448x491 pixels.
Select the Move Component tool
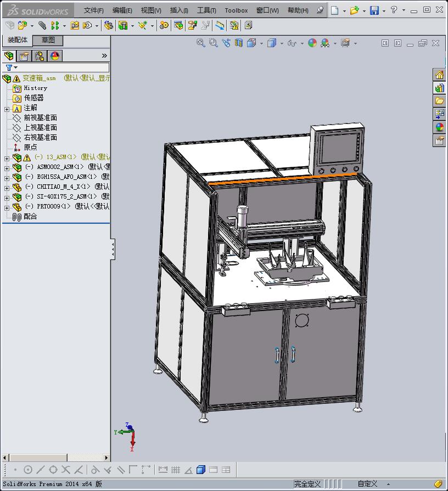tap(87, 25)
